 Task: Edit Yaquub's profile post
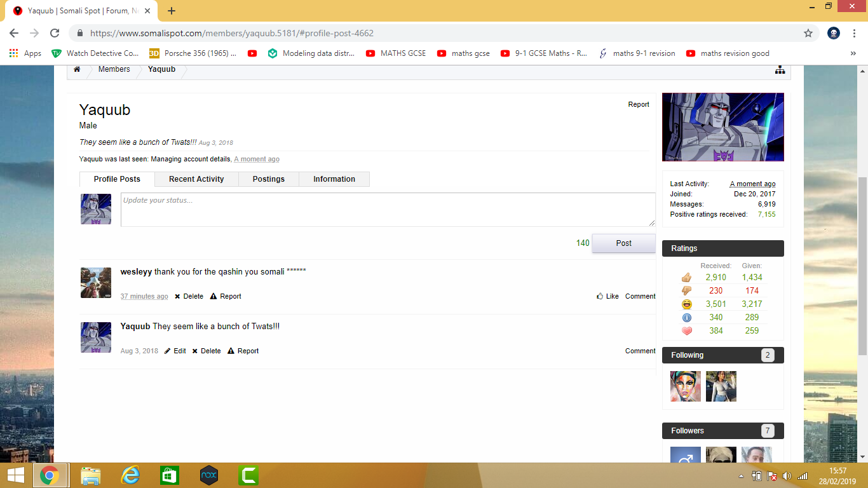pos(175,351)
